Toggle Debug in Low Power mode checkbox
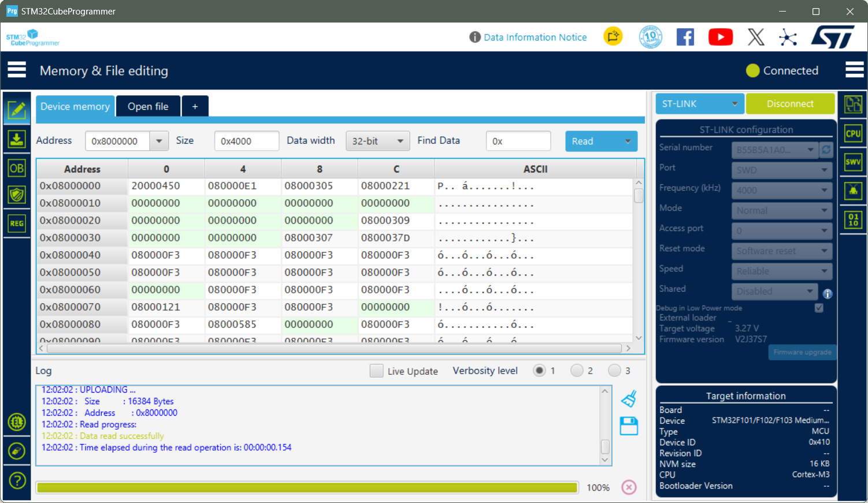Viewport: 868px width, 503px height. 819,308
